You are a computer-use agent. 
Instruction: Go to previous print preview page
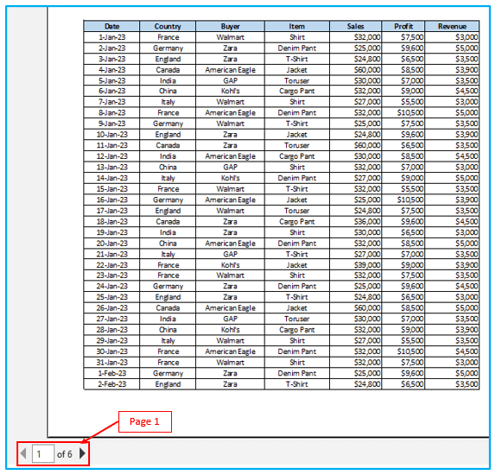[23, 453]
